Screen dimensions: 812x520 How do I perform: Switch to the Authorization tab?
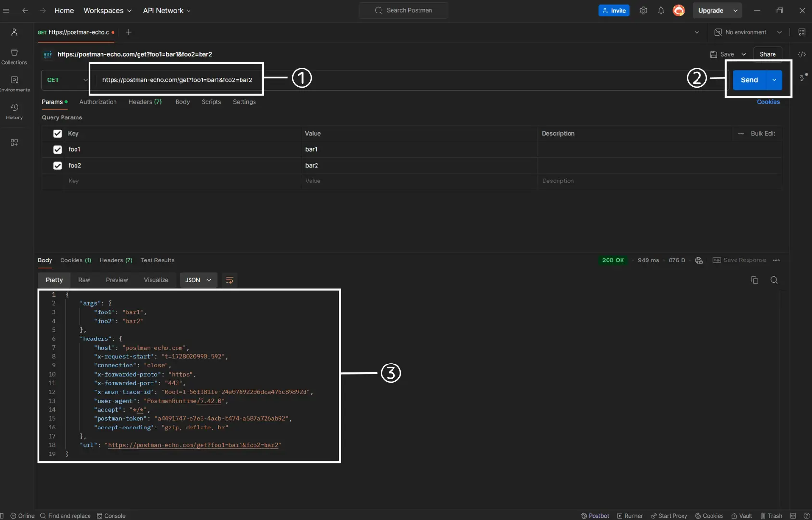(x=98, y=102)
